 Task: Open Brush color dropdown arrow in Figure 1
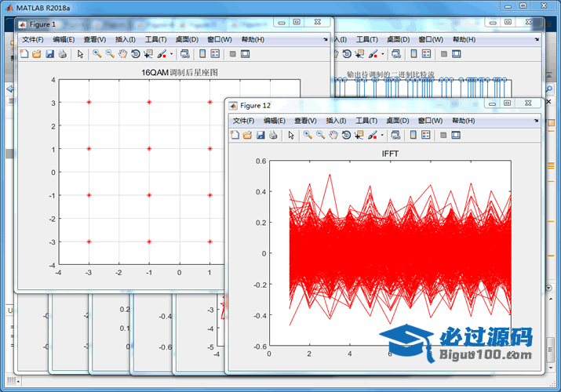(171, 54)
